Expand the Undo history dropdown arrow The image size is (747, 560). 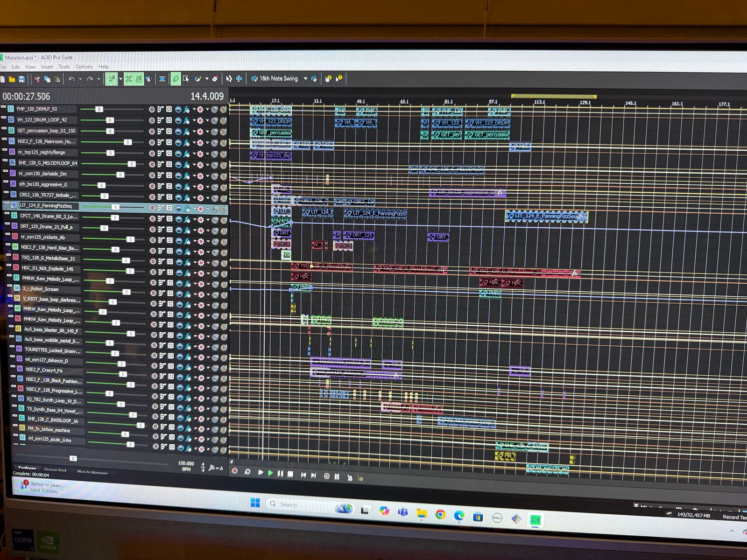pyautogui.click(x=80, y=79)
